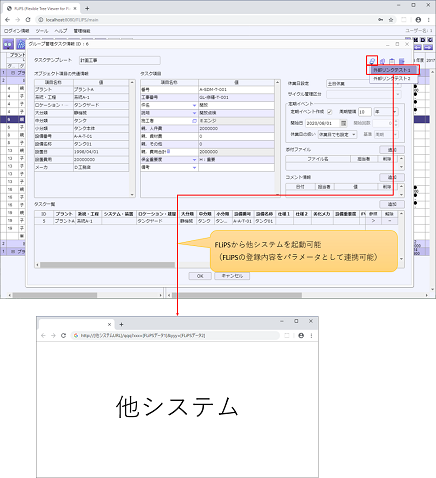Open the calendar picker beside 開始日 date
This screenshot has width=436, height=478.
coord(343,123)
